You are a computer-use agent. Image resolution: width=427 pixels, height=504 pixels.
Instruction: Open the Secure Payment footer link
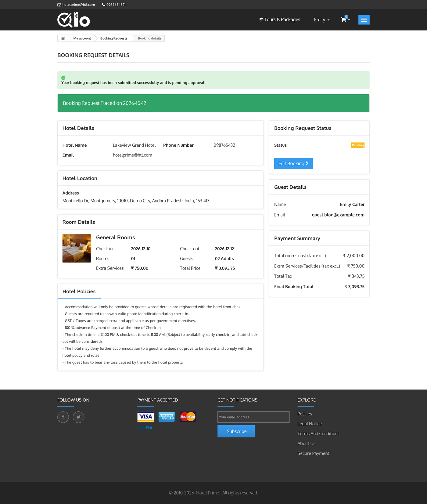(313, 453)
